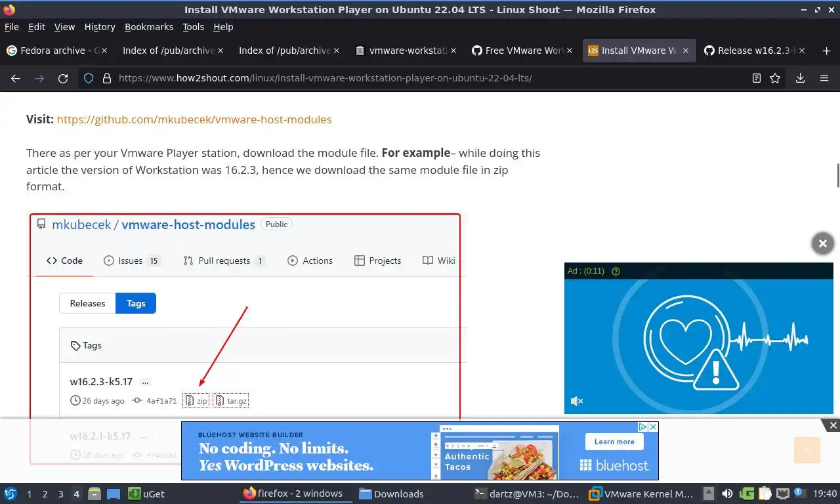Screen dimensions: 840x504
Task: Open the Tools menu
Action: [x=194, y=27]
